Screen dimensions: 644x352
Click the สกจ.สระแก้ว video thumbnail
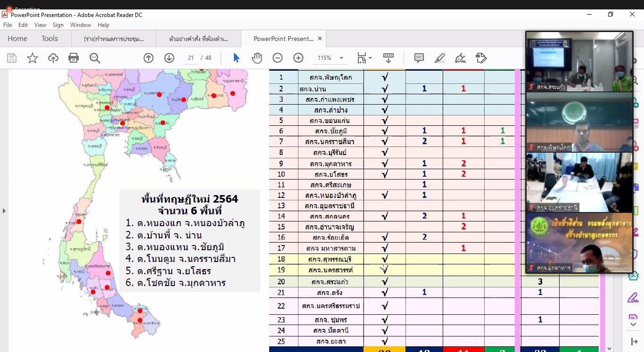[x=579, y=62]
